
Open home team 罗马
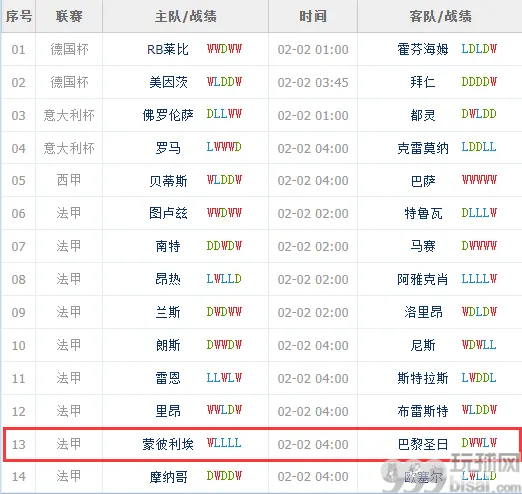point(168,148)
